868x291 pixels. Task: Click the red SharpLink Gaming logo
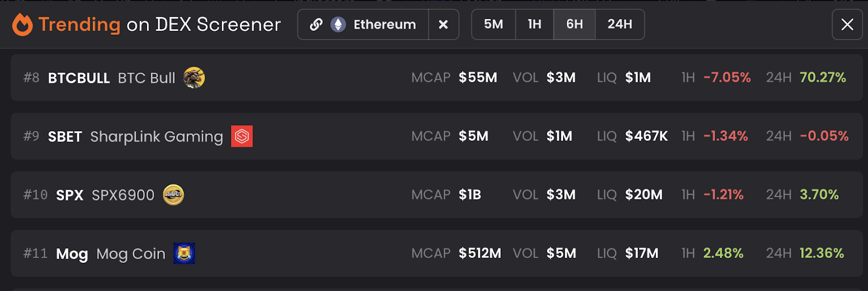tap(242, 136)
